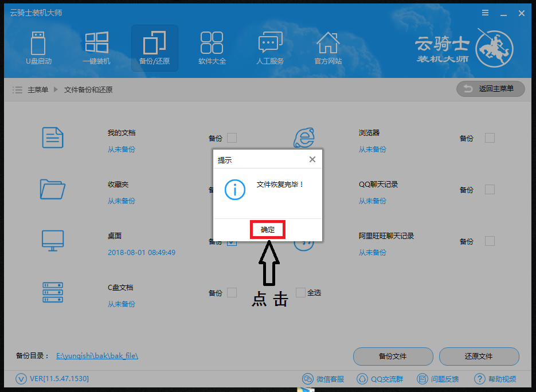Click 从未备份 under 我的文档
536x392 pixels.
[x=122, y=150]
